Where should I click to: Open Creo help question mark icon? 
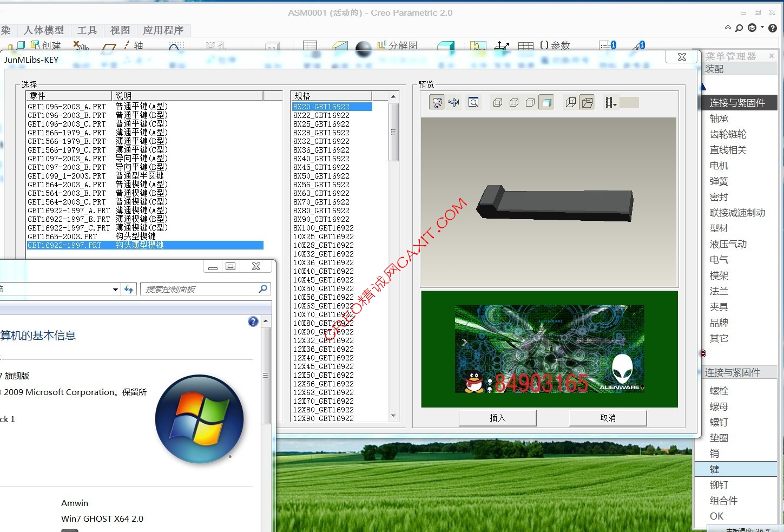click(773, 28)
